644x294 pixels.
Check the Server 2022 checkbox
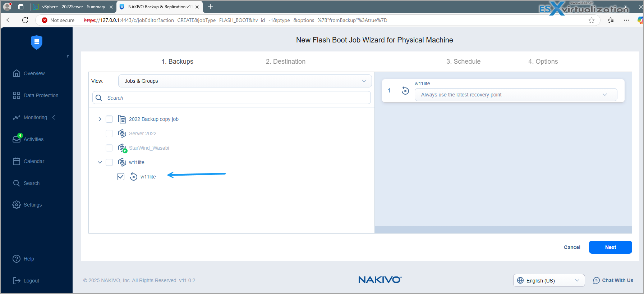(109, 134)
